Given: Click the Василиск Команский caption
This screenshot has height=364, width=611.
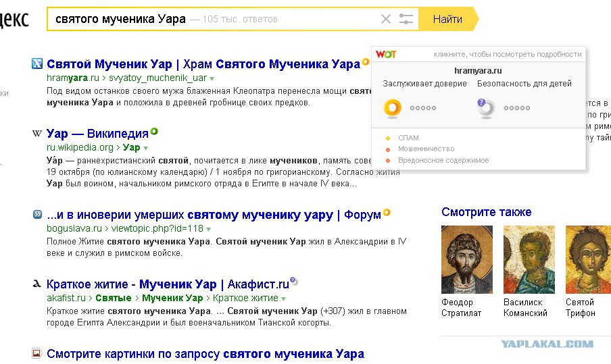Looking at the screenshot, I should pyautogui.click(x=525, y=307).
